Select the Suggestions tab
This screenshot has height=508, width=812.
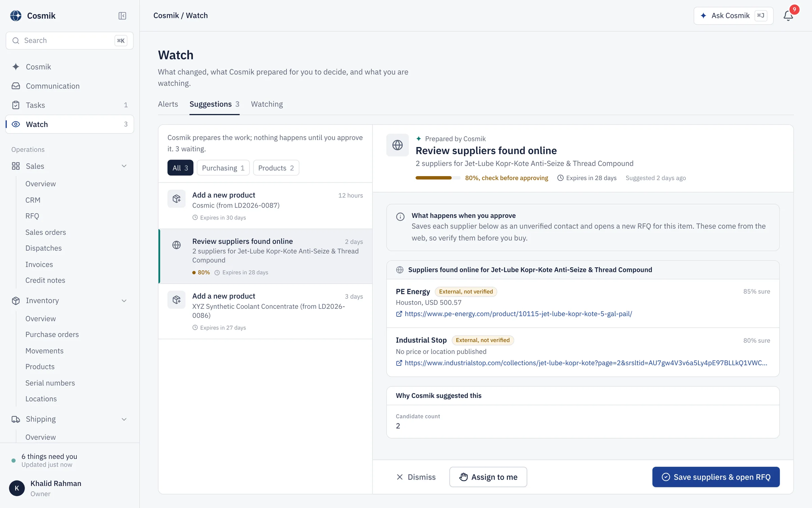point(214,104)
